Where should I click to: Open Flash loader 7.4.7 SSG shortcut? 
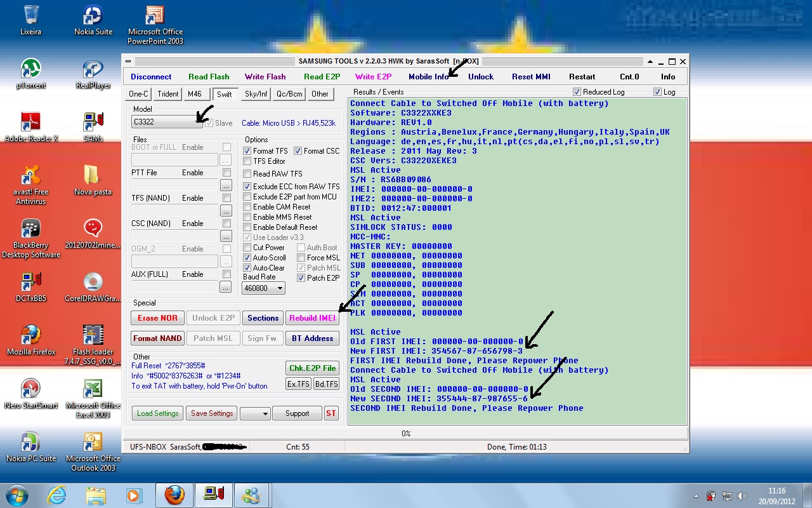click(x=93, y=345)
